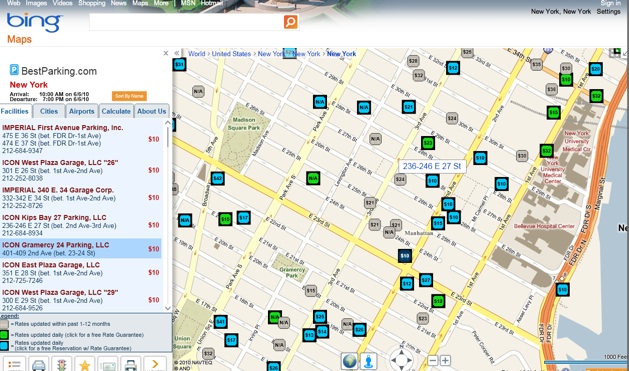Click the $18 blue marker by FDR Drive
This screenshot has width=629, height=371.
[x=562, y=289]
